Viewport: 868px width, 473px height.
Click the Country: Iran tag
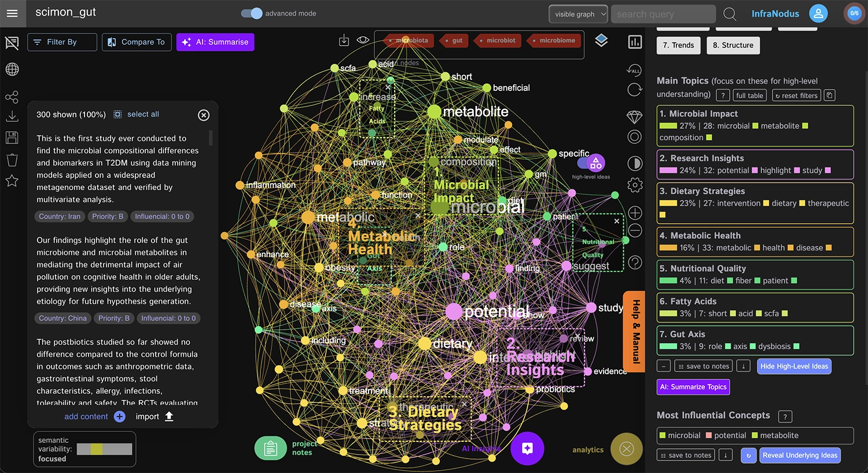point(60,216)
